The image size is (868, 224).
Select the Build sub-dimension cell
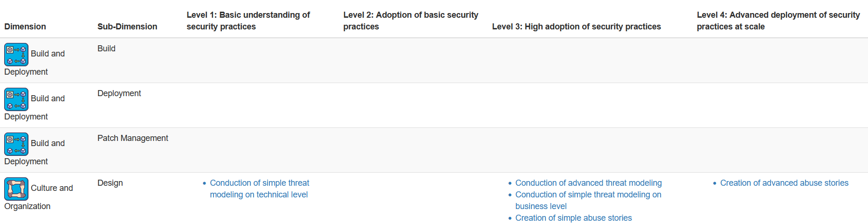tap(106, 49)
